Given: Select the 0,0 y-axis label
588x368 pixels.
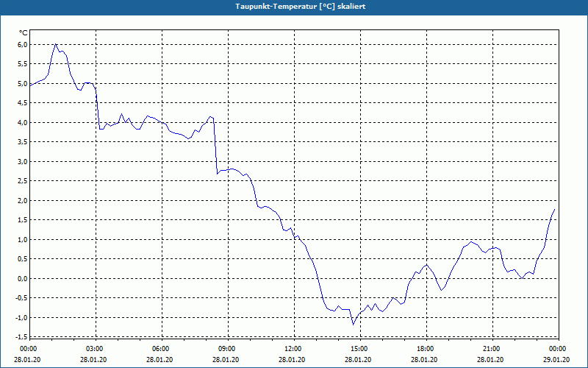Looking at the screenshot, I should coord(23,279).
